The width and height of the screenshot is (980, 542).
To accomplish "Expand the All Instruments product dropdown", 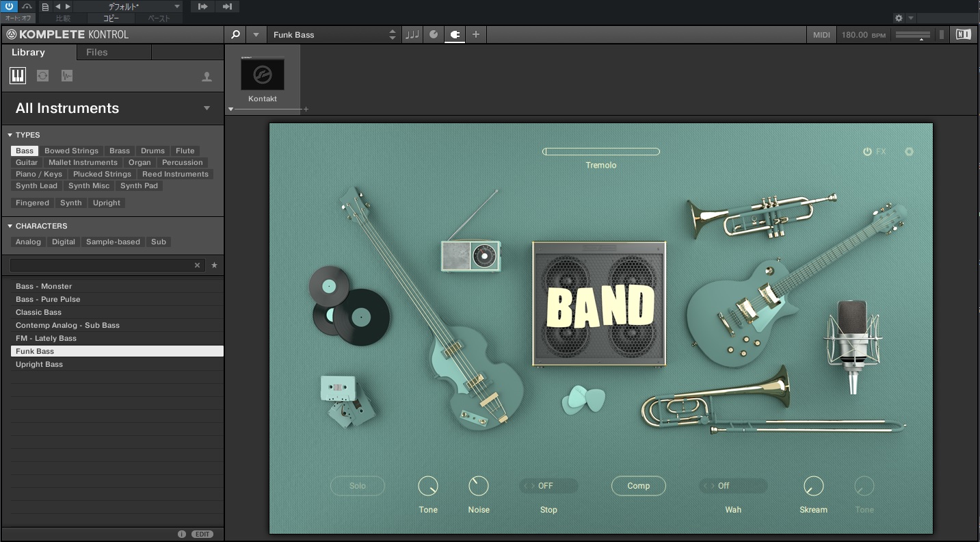I will (207, 108).
